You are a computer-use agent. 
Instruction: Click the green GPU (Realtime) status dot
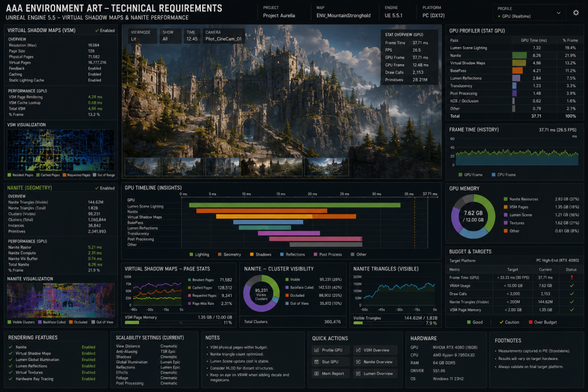pos(499,17)
